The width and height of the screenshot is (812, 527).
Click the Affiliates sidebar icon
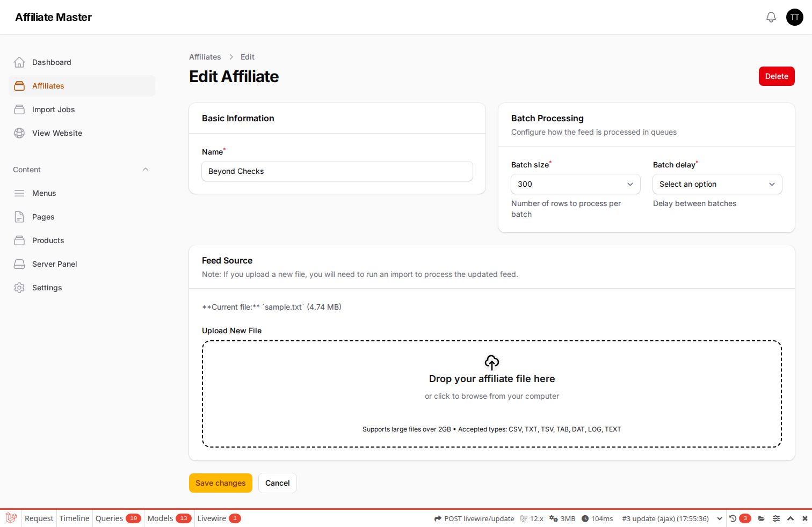click(19, 86)
